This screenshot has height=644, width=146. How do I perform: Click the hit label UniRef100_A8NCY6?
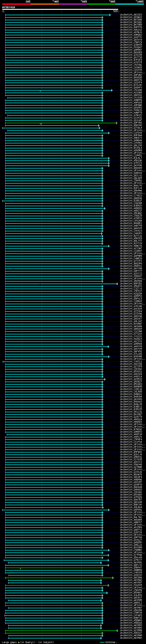pos(131,246)
